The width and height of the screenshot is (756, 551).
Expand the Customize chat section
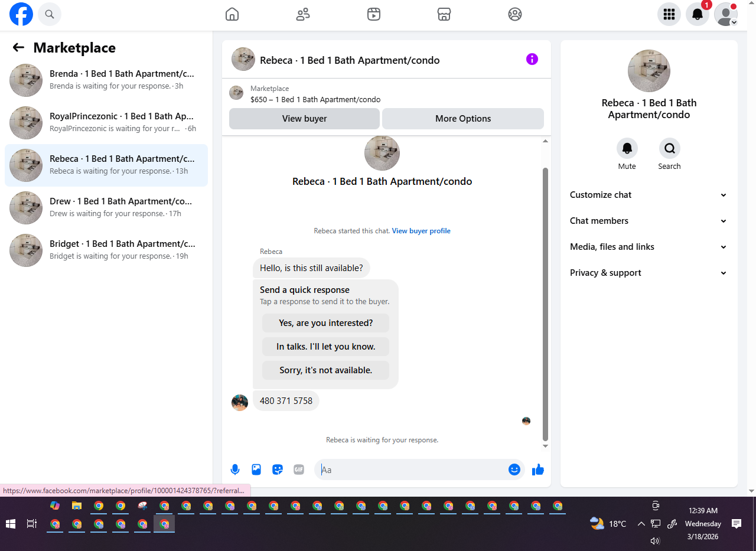click(x=649, y=195)
